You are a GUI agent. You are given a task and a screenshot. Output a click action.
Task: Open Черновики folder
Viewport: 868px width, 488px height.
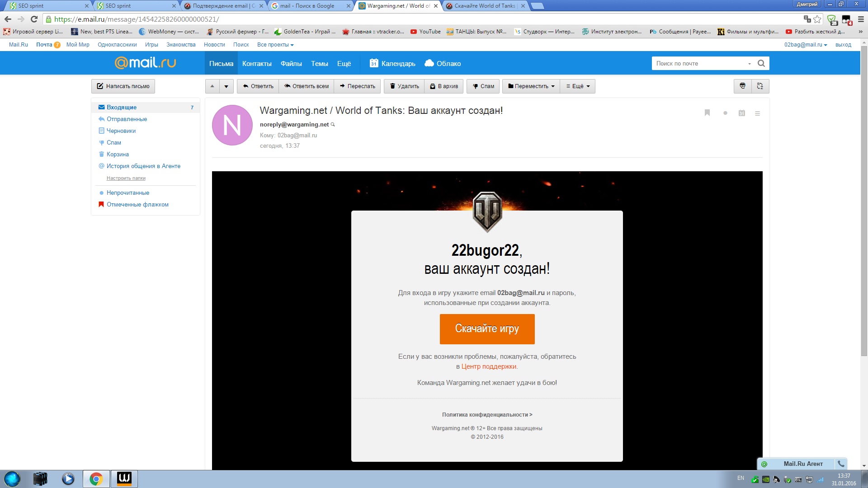[121, 131]
